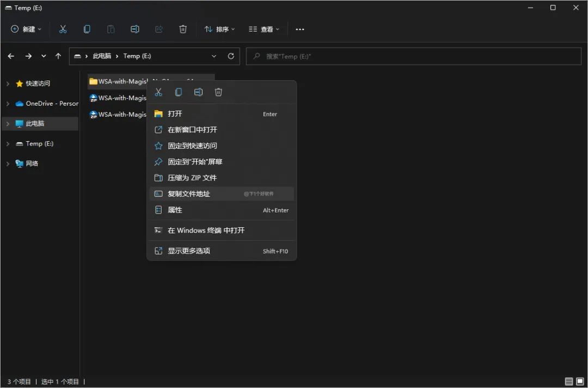588x388 pixels.
Task: Click the Cut scissors icon in the top toolbar
Action: (x=63, y=29)
